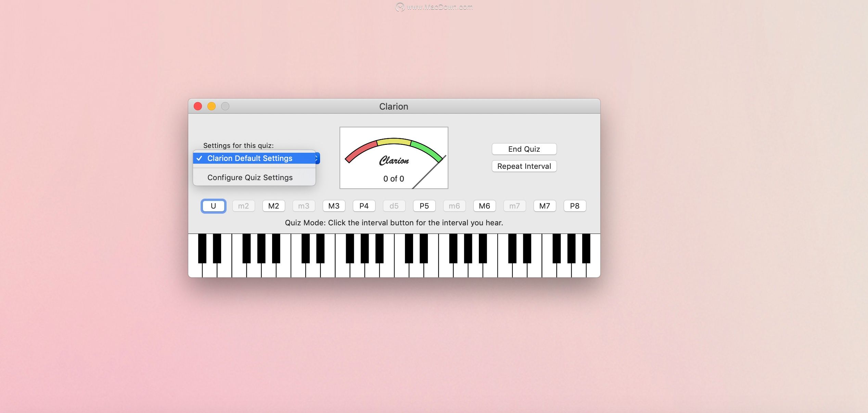Select Clarion Default Settings menu option
This screenshot has width=868, height=413.
click(x=254, y=158)
